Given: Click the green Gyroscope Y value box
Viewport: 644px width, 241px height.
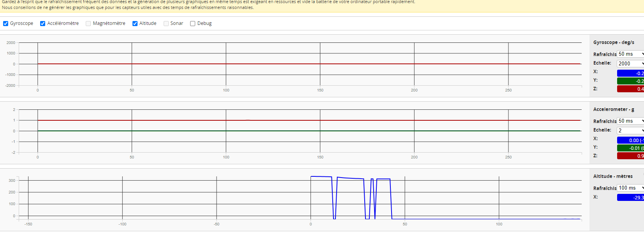Looking at the screenshot, I should [630, 81].
